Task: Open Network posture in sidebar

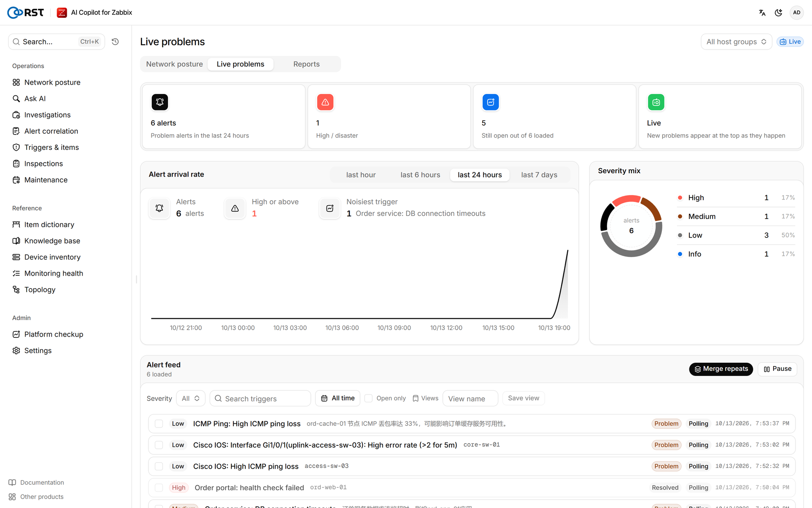Action: tap(52, 82)
